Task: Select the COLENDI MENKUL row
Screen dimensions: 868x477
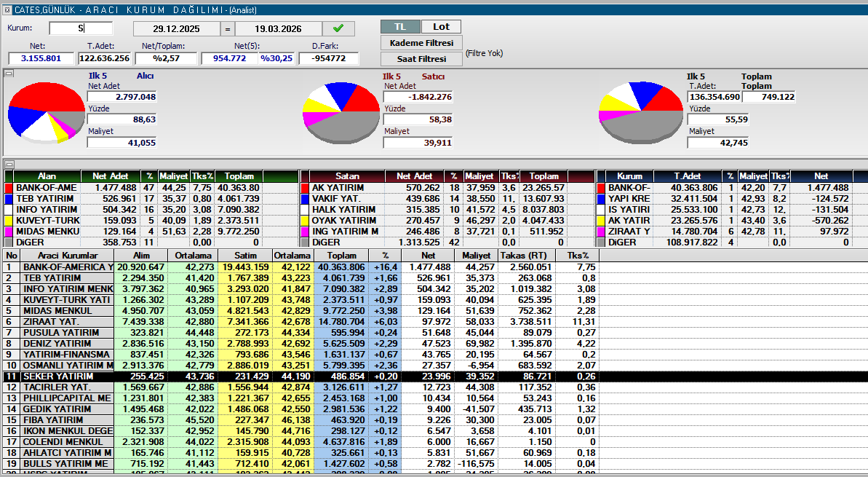Action: coord(301,441)
